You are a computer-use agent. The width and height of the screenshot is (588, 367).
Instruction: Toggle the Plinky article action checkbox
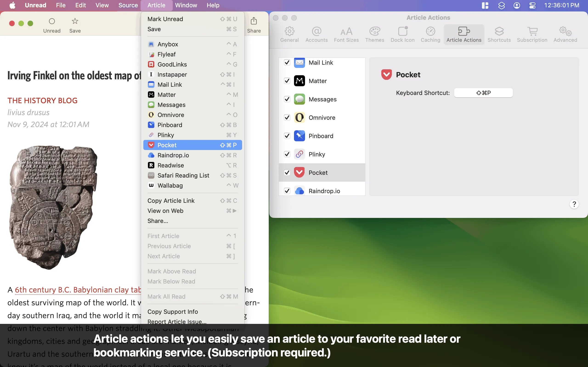click(287, 154)
